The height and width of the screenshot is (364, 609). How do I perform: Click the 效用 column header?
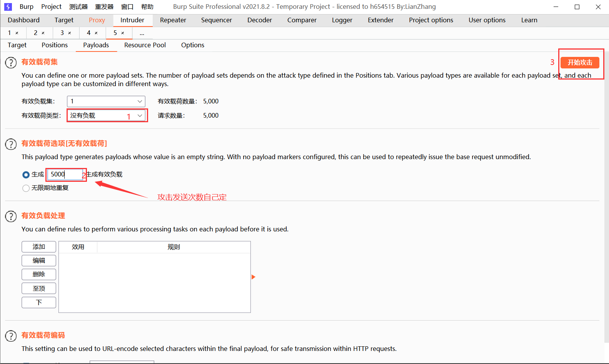[78, 247]
